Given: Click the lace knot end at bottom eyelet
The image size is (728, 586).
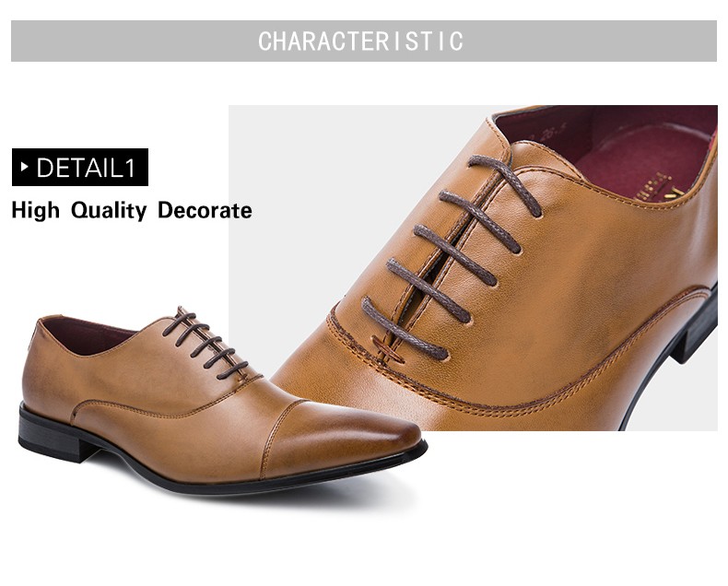Looking at the screenshot, I should click(x=388, y=349).
